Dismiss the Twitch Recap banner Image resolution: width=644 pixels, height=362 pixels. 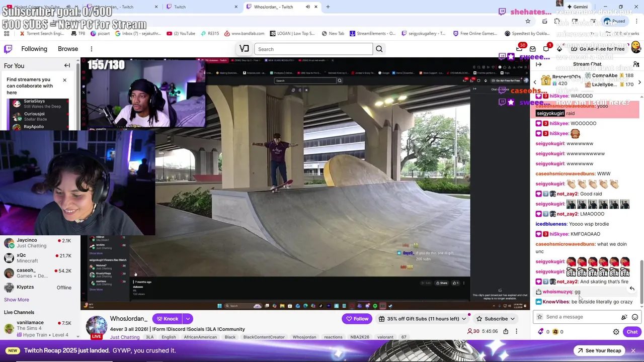pos(633,350)
